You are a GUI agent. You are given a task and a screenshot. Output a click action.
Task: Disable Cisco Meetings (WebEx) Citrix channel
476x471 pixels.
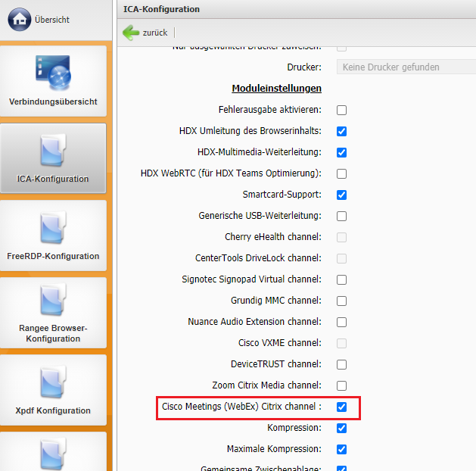pyautogui.click(x=341, y=407)
